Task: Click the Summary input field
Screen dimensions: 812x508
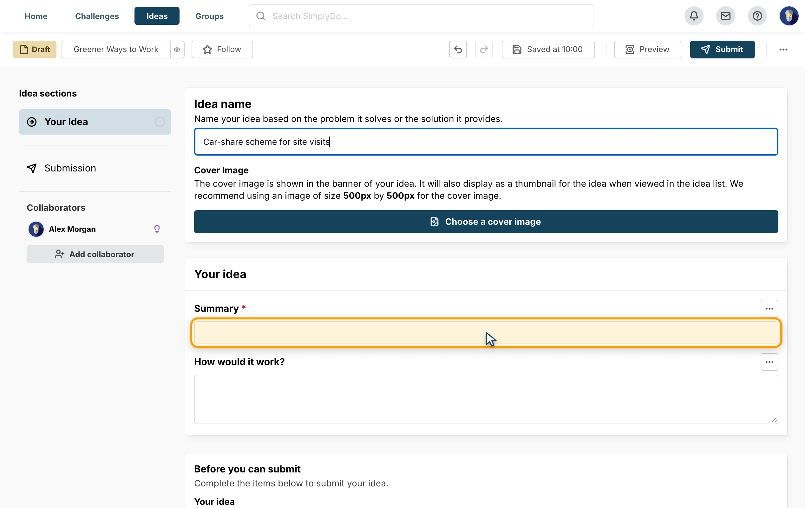Action: 486,333
